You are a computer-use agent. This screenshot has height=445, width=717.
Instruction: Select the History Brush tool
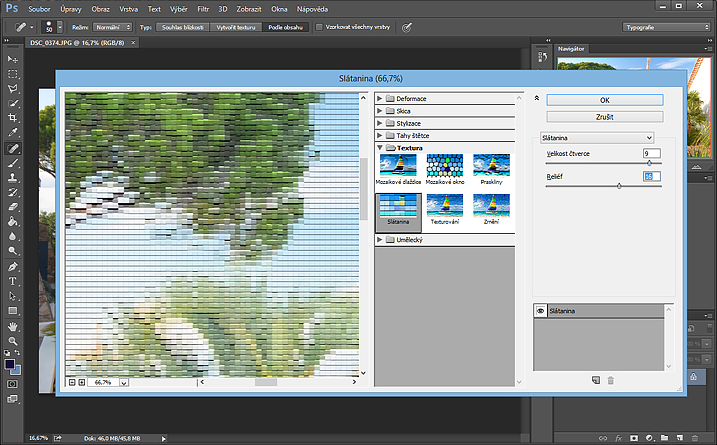click(12, 192)
